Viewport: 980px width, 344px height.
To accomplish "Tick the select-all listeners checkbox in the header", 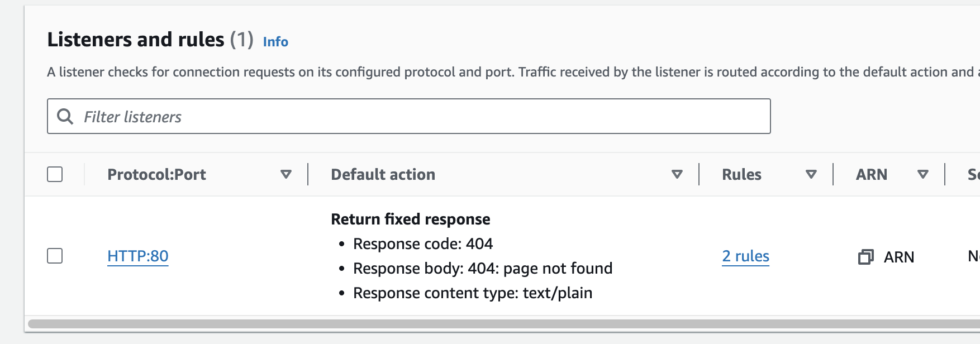I will (55, 174).
